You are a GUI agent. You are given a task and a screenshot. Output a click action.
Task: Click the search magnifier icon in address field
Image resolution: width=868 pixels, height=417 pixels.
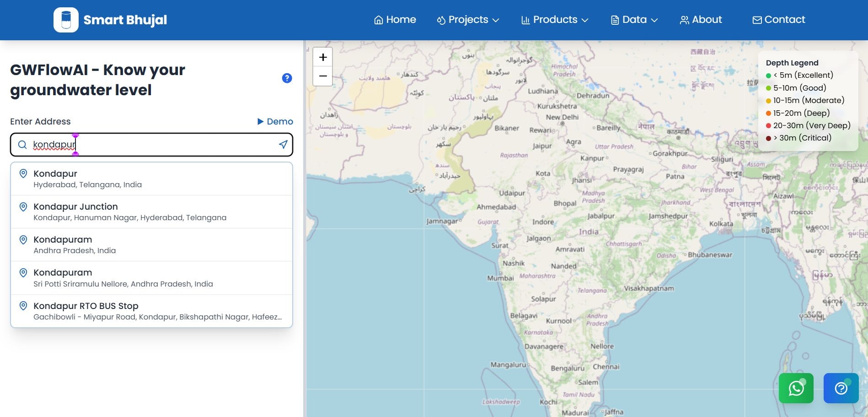point(22,145)
